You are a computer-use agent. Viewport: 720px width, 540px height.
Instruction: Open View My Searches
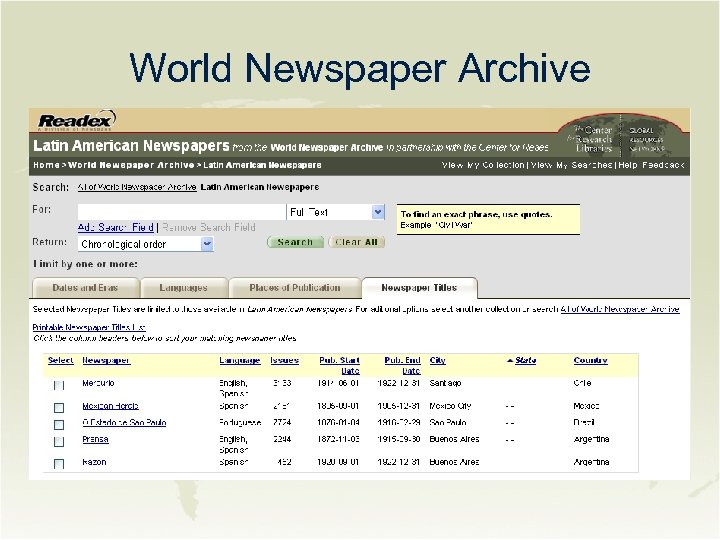click(572, 165)
